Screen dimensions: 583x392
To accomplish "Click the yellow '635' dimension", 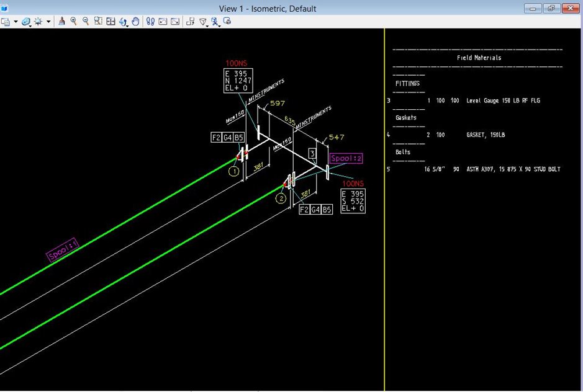I will [x=290, y=120].
